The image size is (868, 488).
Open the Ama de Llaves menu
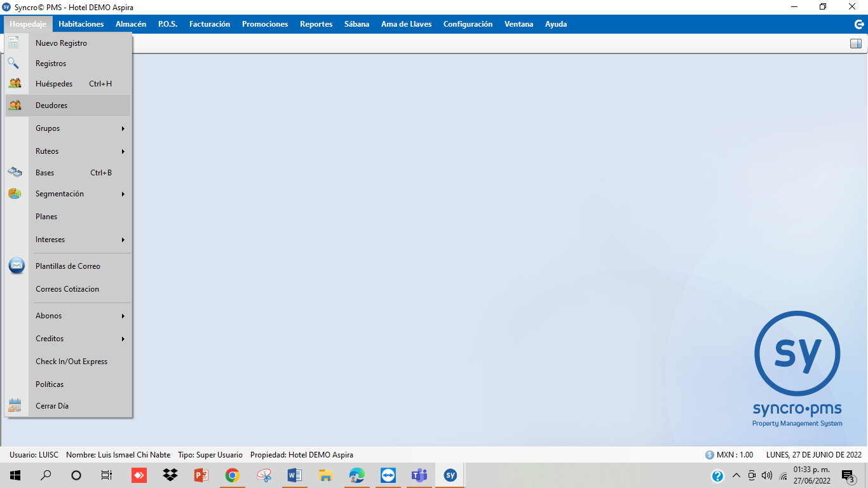(x=407, y=24)
